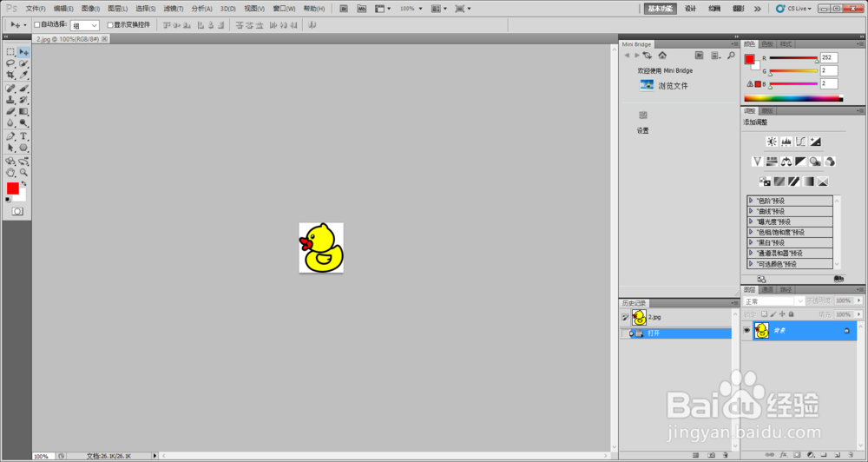Select the Move tool in toolbox
The image size is (868, 462).
23,51
